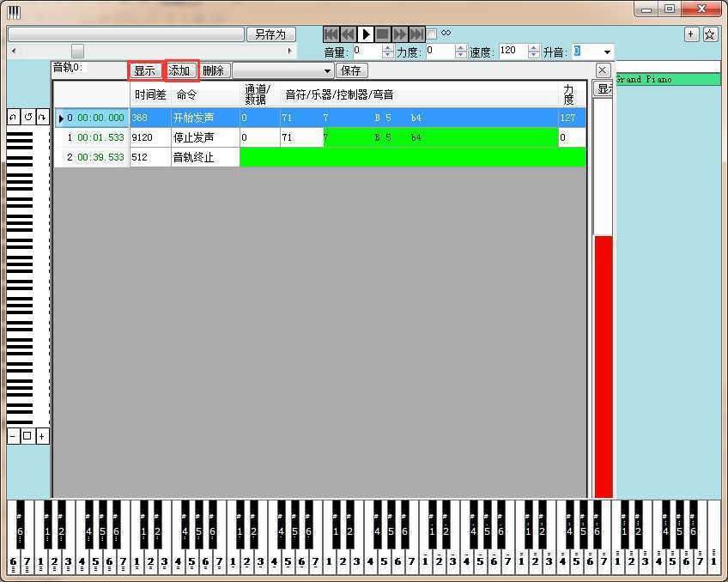Viewport: 728px width, 582px height.
Task: Rewind the playback
Action: point(349,33)
